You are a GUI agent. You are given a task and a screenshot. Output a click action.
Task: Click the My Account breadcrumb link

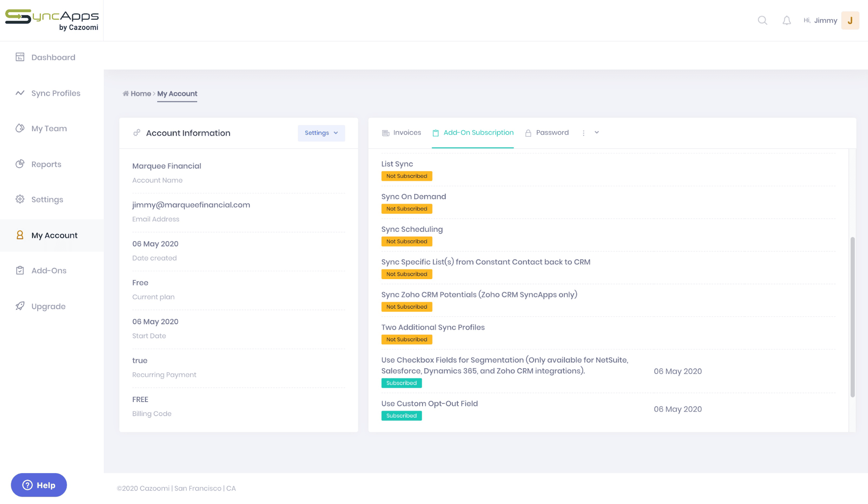[177, 93]
